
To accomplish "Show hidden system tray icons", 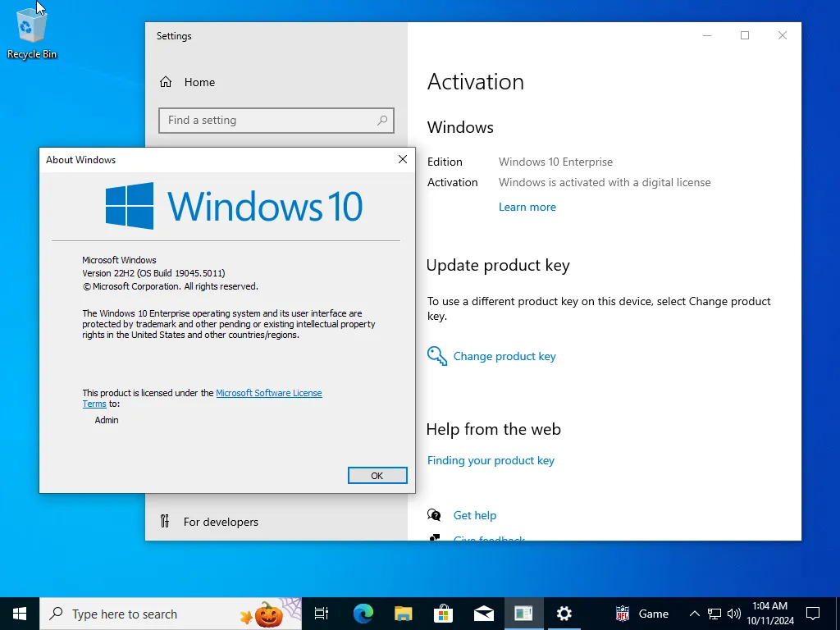I will pos(694,614).
